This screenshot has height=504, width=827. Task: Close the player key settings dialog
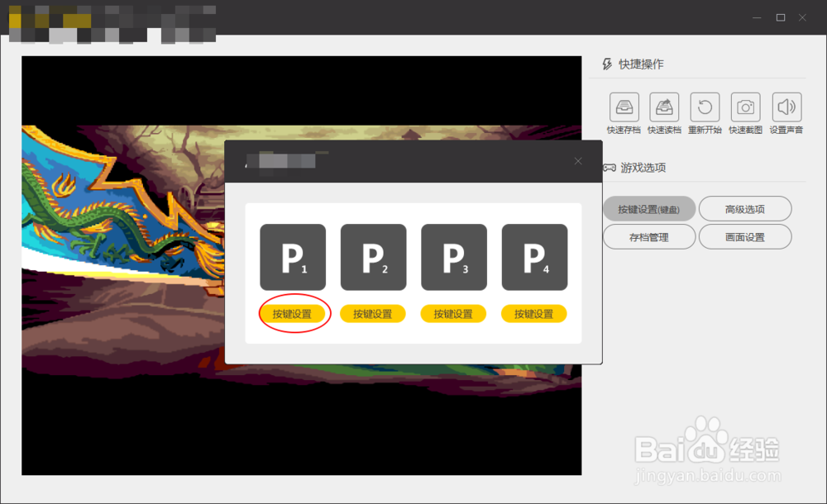578,161
